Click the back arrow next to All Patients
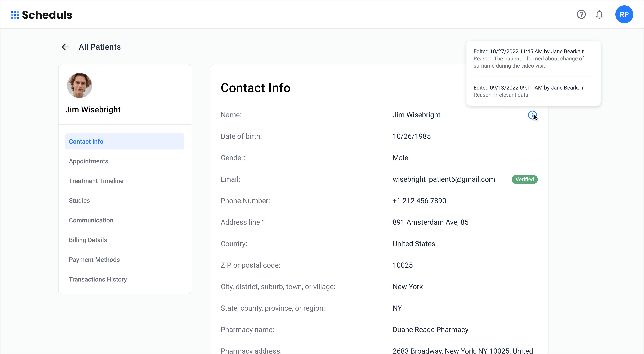 pos(65,47)
